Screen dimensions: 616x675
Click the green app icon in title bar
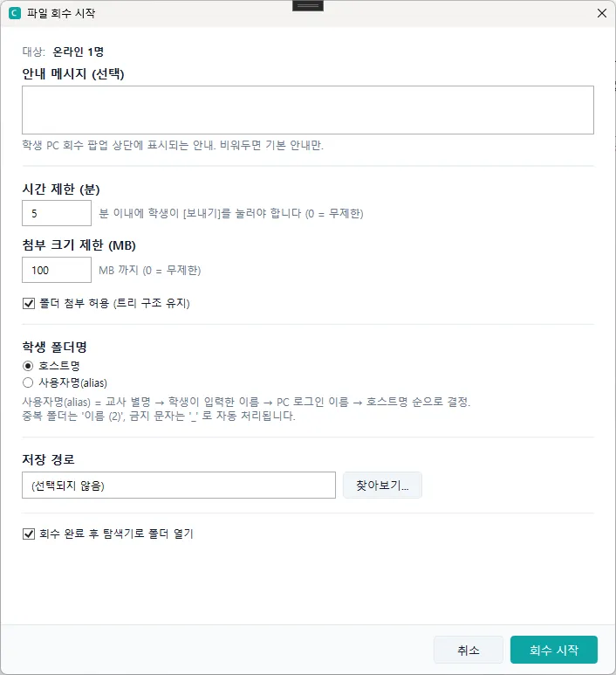click(x=15, y=13)
